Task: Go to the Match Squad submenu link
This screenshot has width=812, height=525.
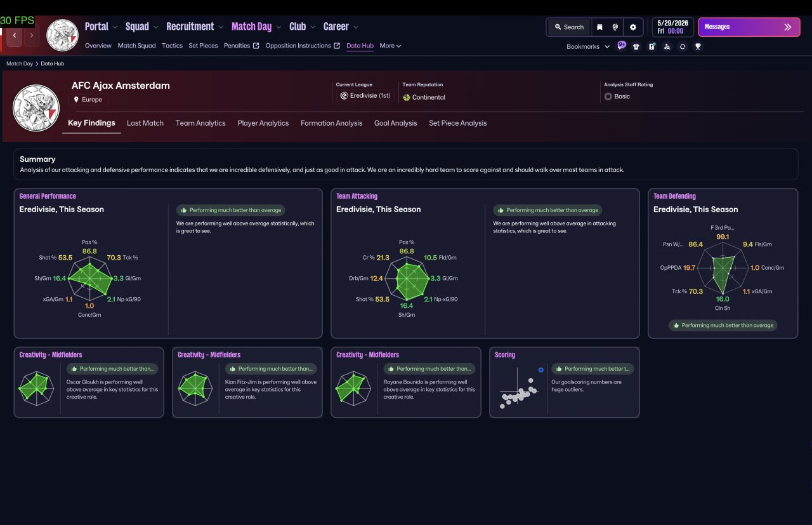Action: tap(136, 46)
